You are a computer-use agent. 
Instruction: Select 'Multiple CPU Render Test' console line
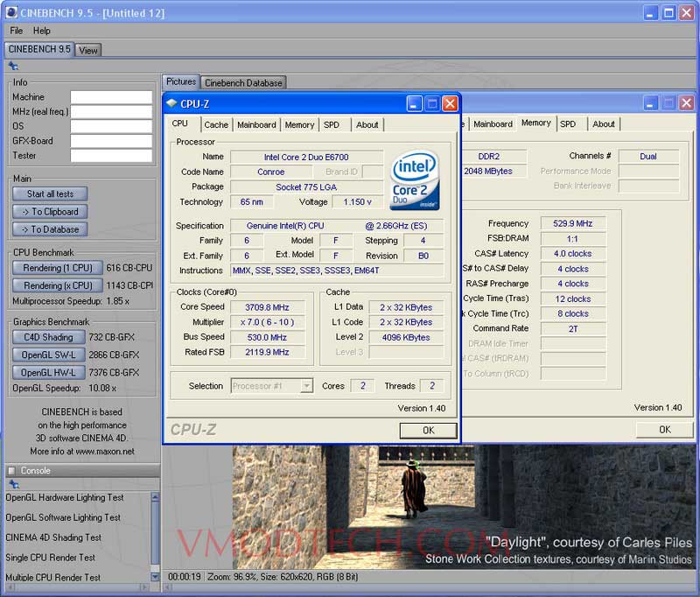[x=53, y=578]
